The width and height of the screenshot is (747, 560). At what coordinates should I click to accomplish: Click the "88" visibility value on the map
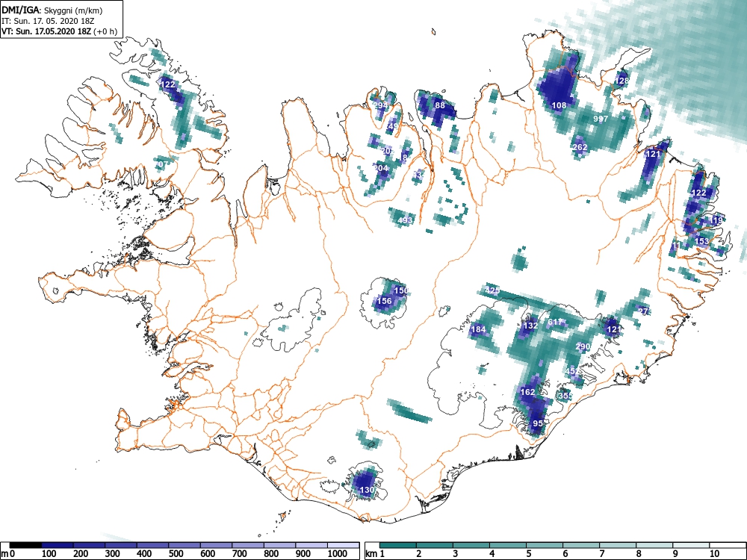point(440,105)
